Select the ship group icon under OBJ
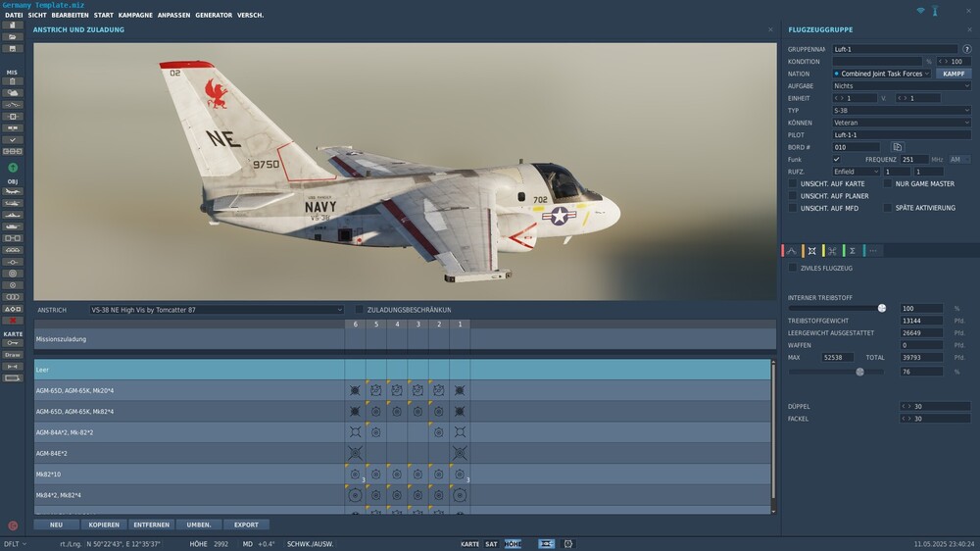The height and width of the screenshot is (551, 980). 12,215
